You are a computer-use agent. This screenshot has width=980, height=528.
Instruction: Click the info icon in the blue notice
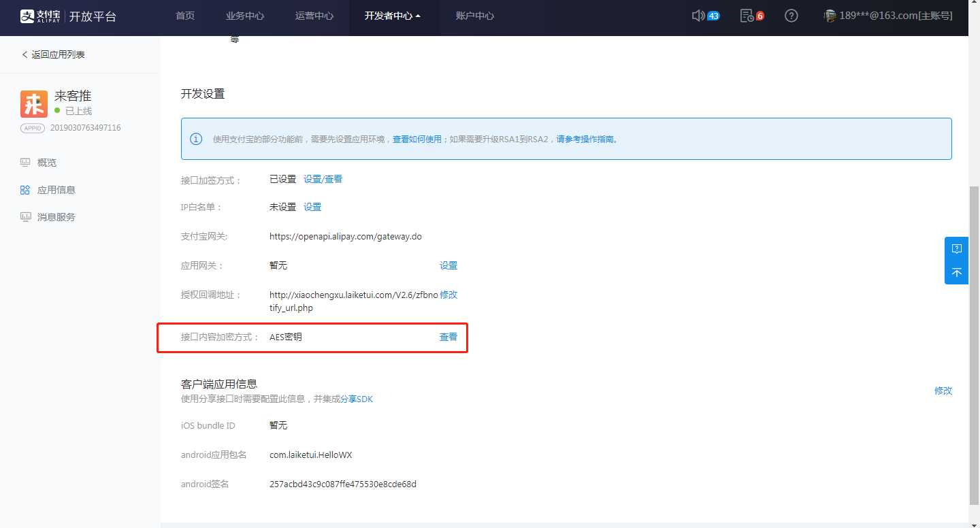pos(196,139)
